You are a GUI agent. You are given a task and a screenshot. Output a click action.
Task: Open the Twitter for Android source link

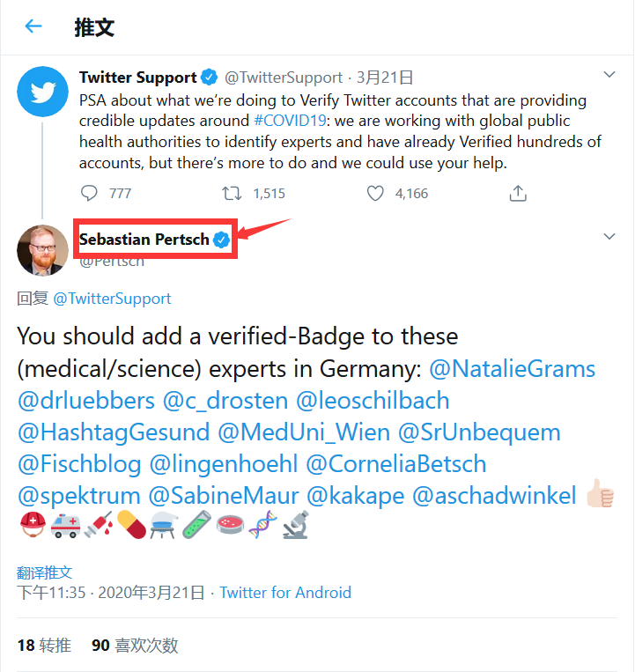pos(285,593)
